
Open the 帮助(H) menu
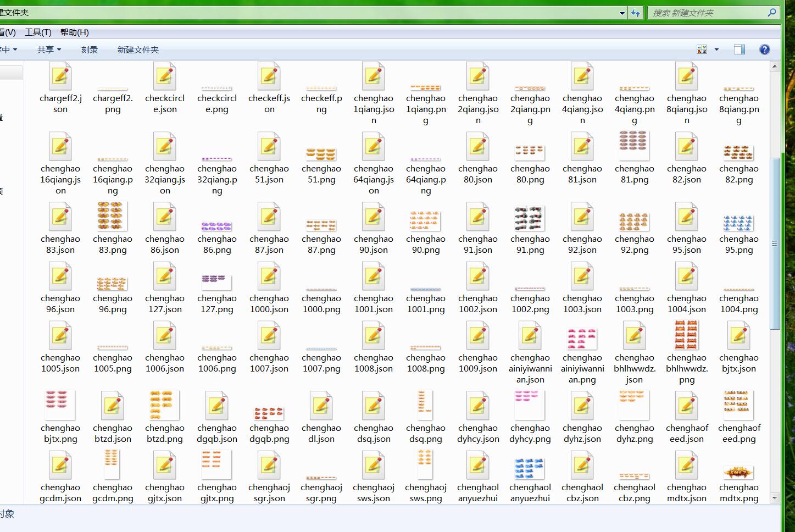(x=74, y=32)
